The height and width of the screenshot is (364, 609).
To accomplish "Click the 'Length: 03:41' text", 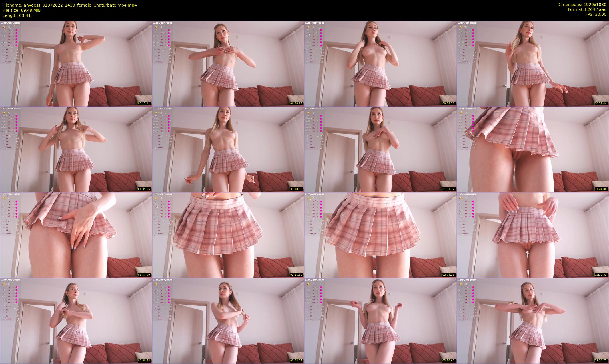I will [17, 15].
